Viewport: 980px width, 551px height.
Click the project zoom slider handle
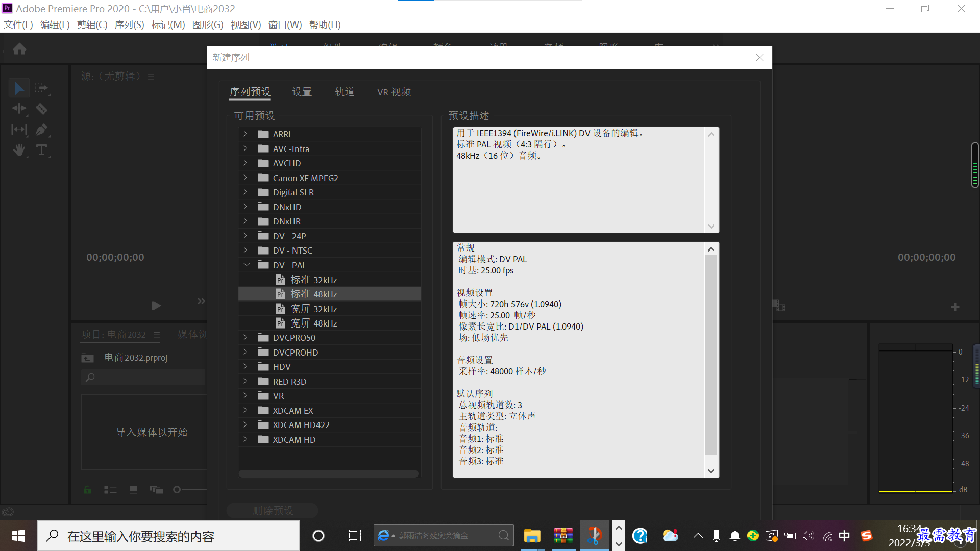[x=177, y=490]
